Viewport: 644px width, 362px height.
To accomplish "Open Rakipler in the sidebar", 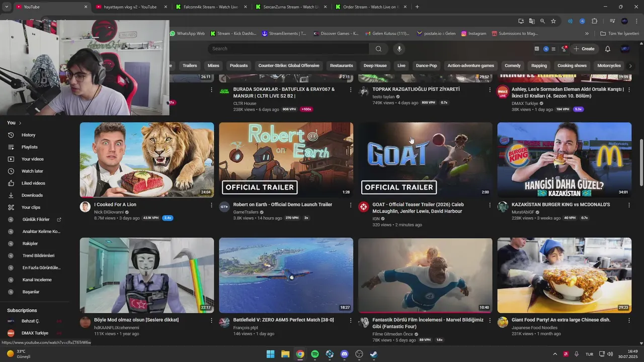I will [30, 244].
